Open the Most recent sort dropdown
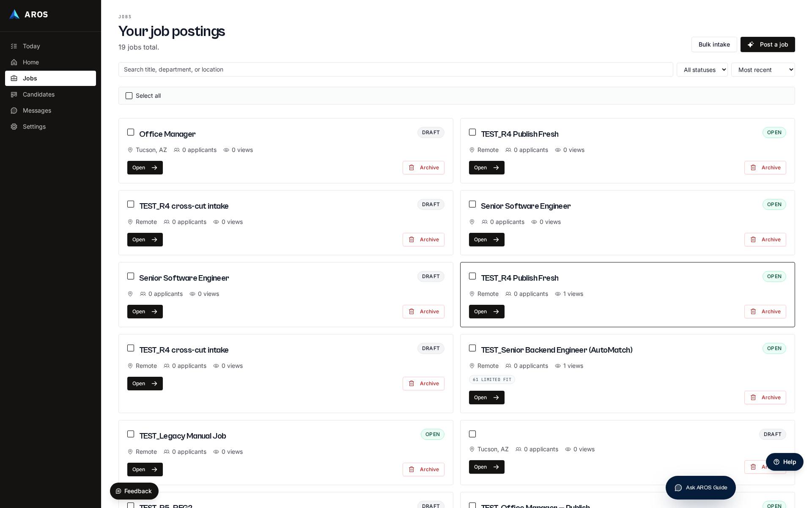 763,70
